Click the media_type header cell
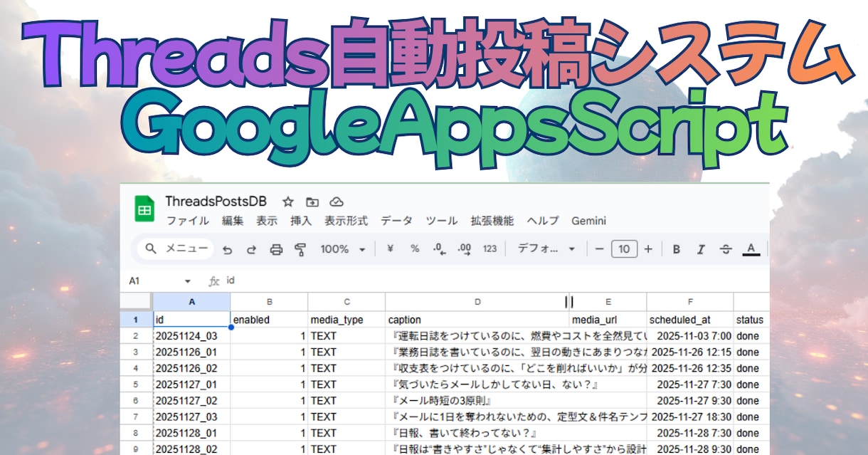Screen dimensions: 868x455 346,320
